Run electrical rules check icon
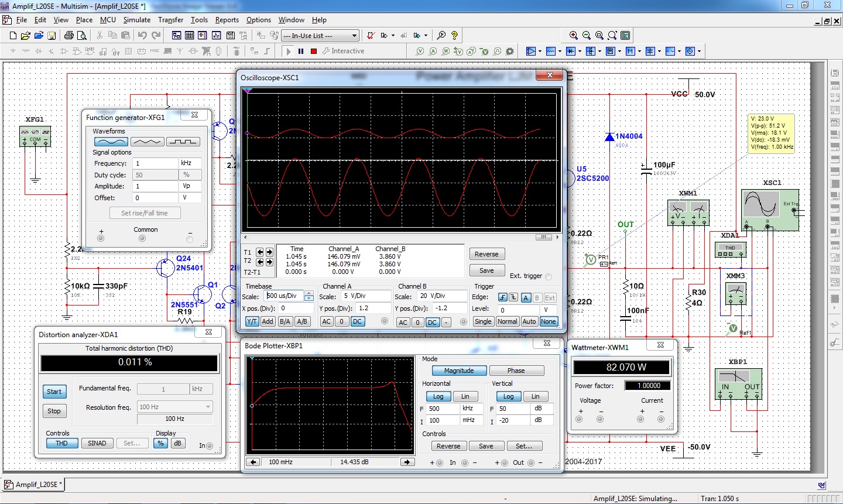The image size is (843, 504). click(x=371, y=36)
